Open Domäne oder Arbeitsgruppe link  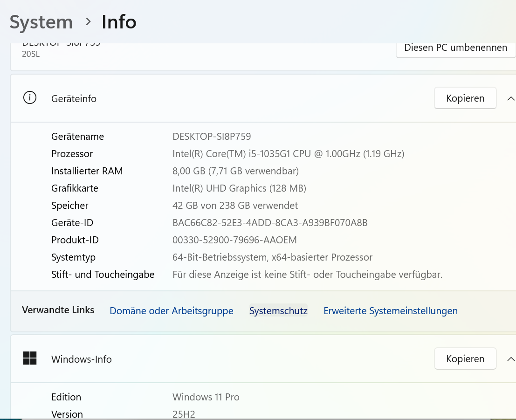tap(172, 311)
